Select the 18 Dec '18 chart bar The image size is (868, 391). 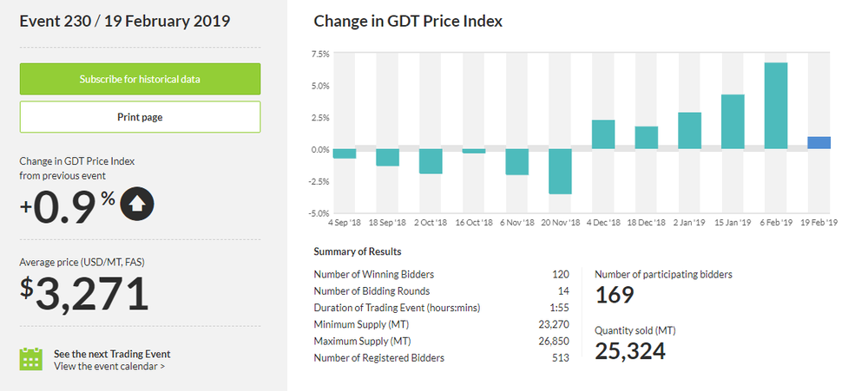(647, 138)
